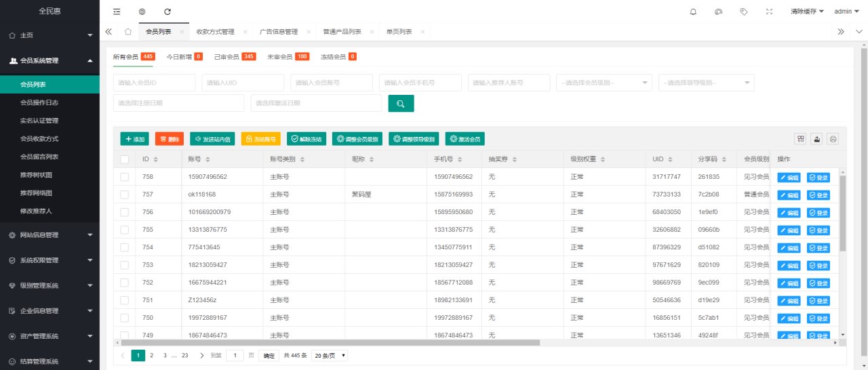Click the green search magnifier button
Screen dimensions: 868x370
401,103
